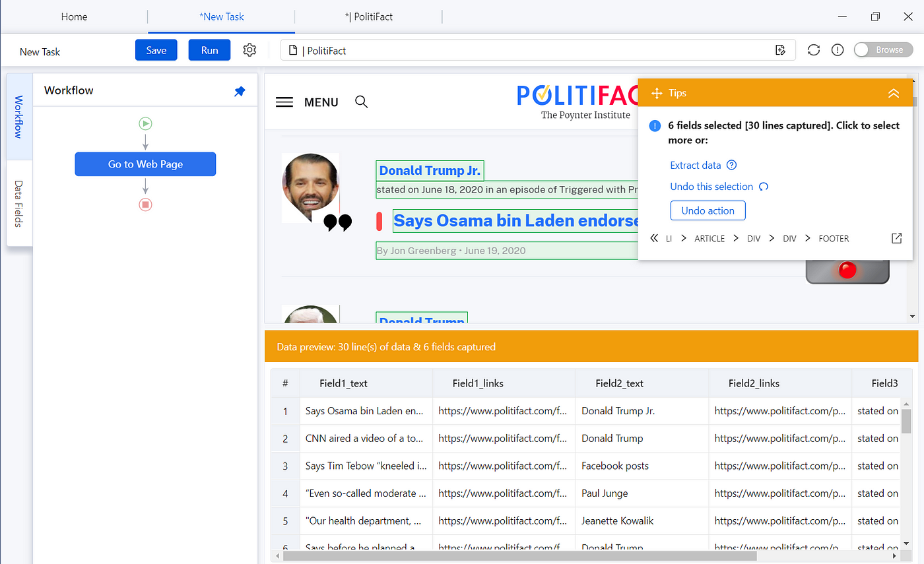Click the 'By Jon Greenberg • June 19, 2020' text
Viewport: 924px width, 564px height.
tap(451, 251)
